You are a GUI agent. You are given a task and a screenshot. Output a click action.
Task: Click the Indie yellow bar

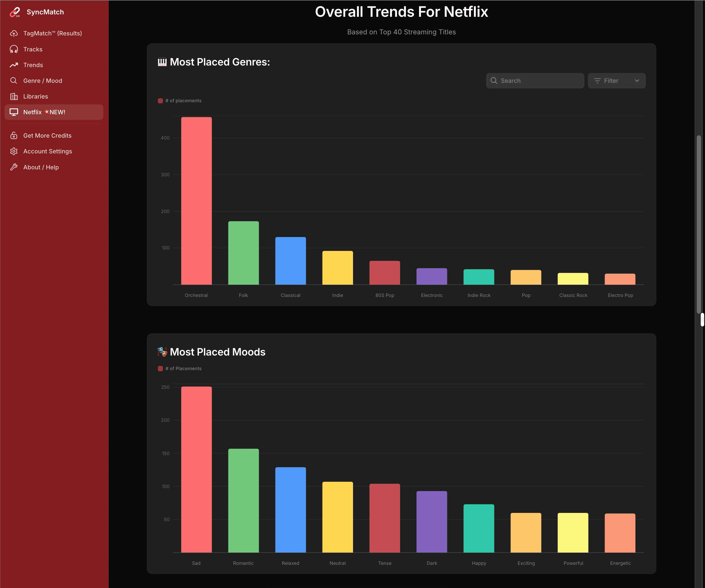tap(337, 268)
